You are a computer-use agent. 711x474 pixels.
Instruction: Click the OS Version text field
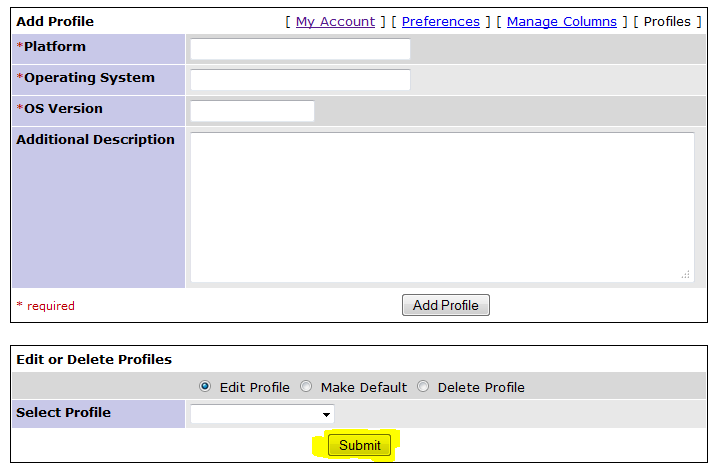[x=252, y=111]
